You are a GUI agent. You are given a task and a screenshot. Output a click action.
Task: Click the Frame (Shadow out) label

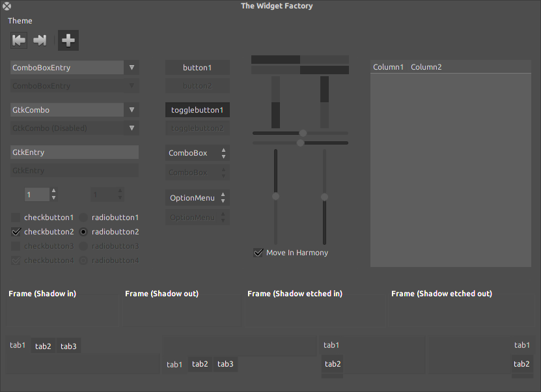tap(161, 294)
